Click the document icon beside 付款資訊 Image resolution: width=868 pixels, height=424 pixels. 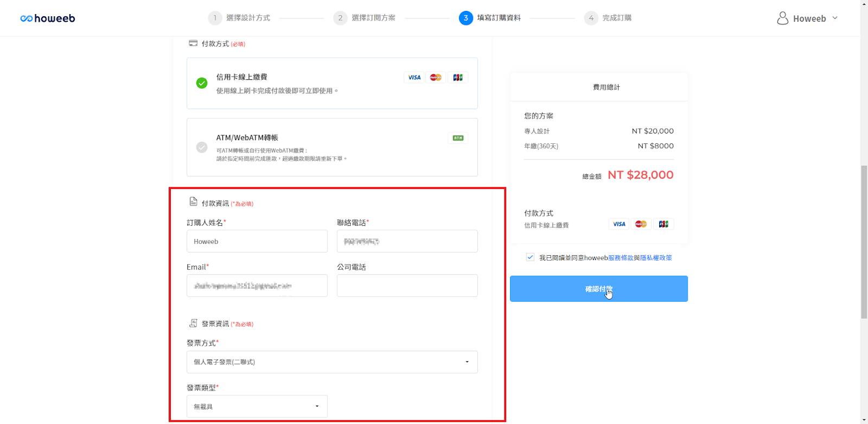193,202
